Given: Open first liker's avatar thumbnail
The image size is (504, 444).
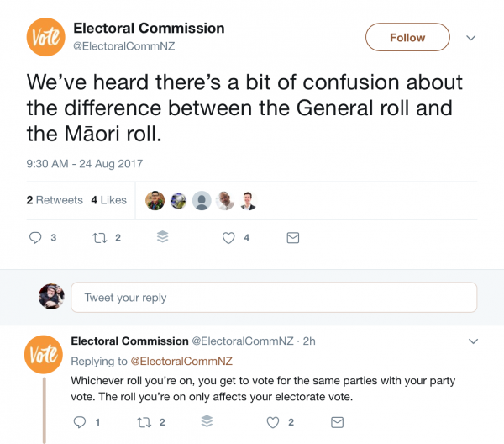Looking at the screenshot, I should (x=155, y=200).
